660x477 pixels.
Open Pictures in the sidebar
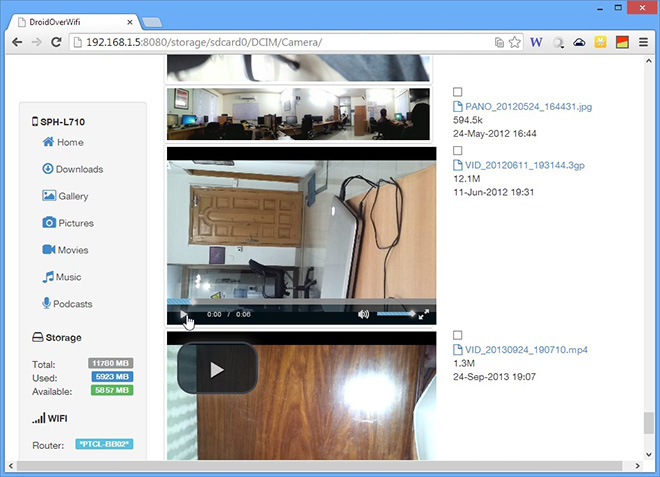68,223
